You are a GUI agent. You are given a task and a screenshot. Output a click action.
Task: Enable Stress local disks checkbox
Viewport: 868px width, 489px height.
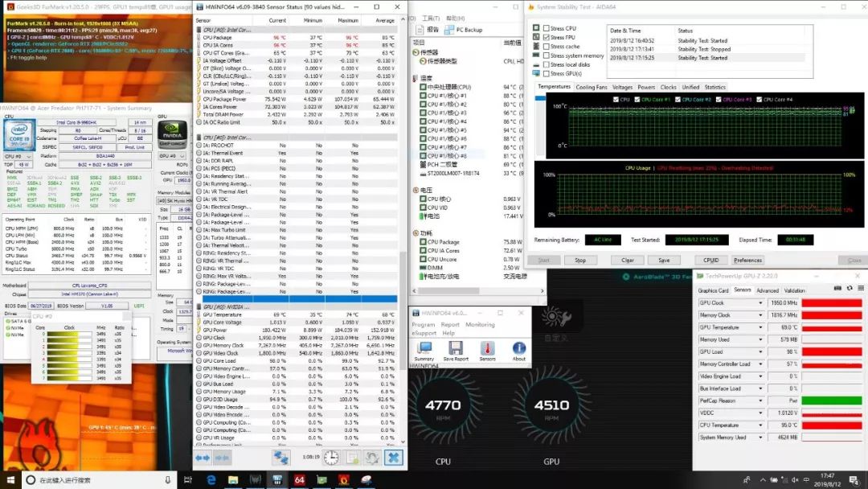click(547, 64)
